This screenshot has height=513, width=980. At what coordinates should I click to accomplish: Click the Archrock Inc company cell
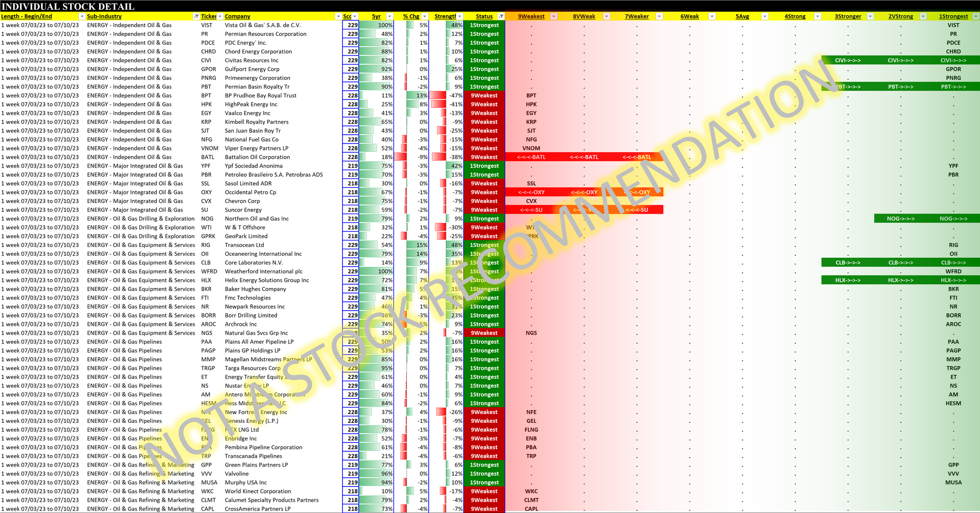click(283, 324)
